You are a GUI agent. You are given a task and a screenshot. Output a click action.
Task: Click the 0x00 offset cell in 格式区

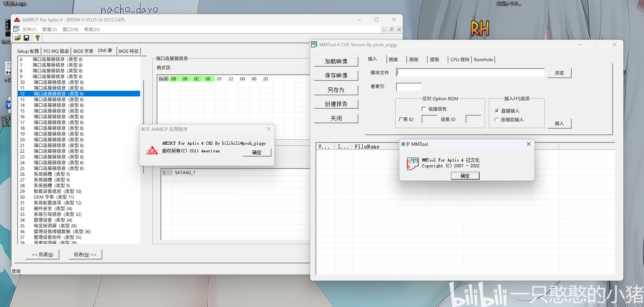point(163,79)
